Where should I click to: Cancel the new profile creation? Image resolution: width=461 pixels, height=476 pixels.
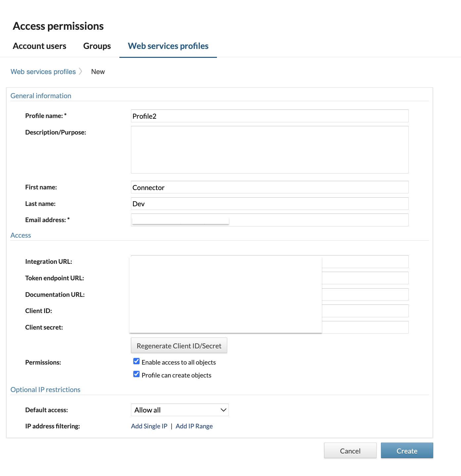click(x=350, y=450)
